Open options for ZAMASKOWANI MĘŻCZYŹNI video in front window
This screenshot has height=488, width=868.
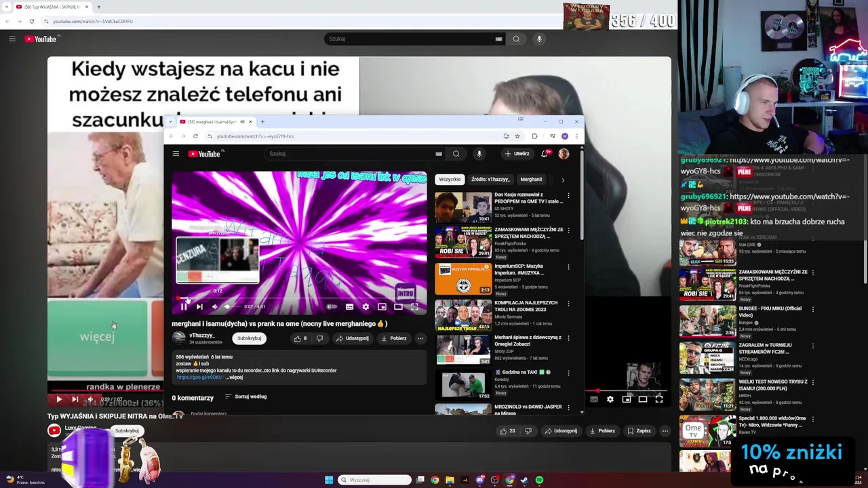[568, 231]
